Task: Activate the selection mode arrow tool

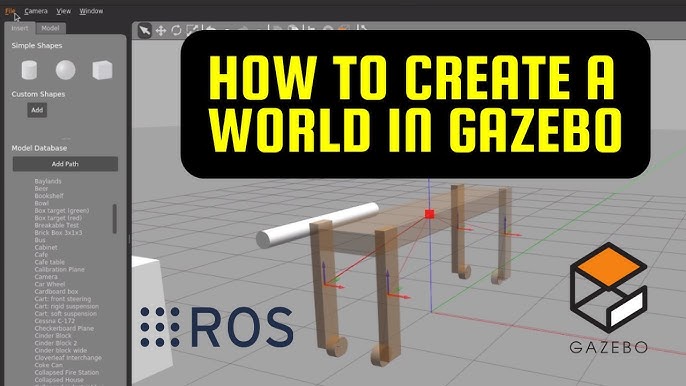Action: tap(144, 31)
